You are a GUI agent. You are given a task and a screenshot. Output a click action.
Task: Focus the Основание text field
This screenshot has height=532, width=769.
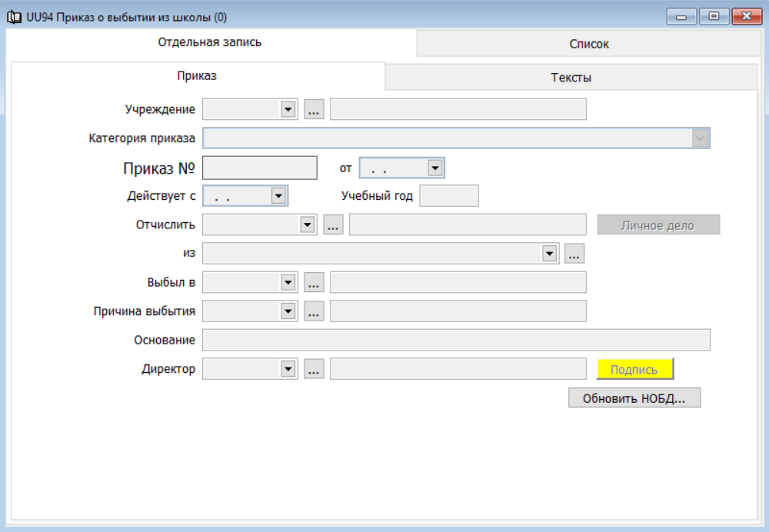456,340
